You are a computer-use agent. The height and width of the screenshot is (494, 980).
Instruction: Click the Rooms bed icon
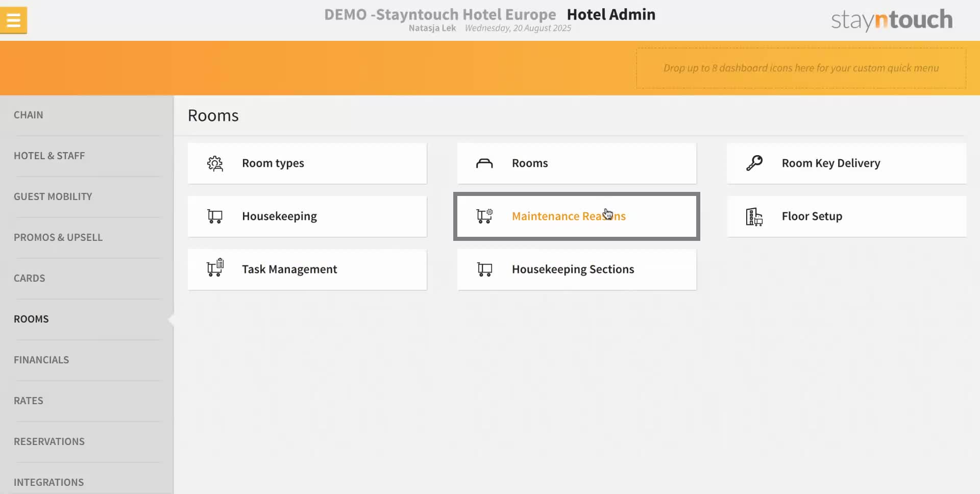pyautogui.click(x=484, y=163)
